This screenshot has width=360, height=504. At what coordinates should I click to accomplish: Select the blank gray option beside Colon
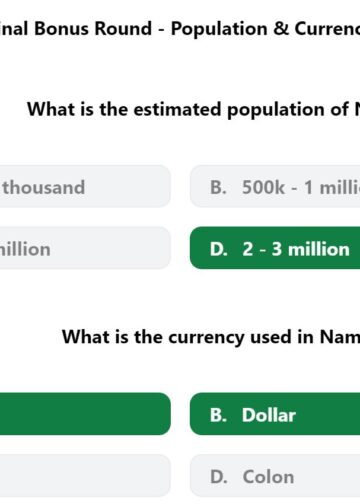click(85, 476)
